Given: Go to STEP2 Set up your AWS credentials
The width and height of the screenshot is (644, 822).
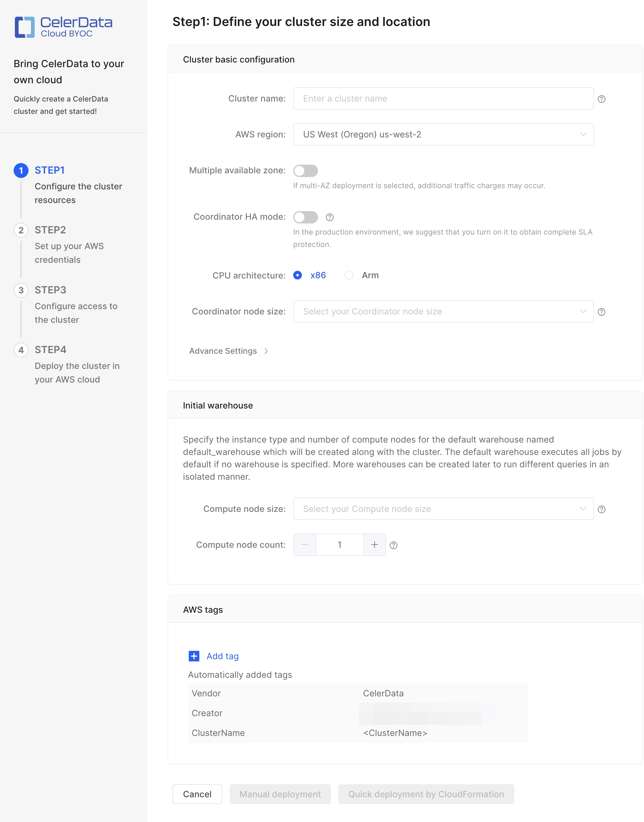Looking at the screenshot, I should pos(69,253).
